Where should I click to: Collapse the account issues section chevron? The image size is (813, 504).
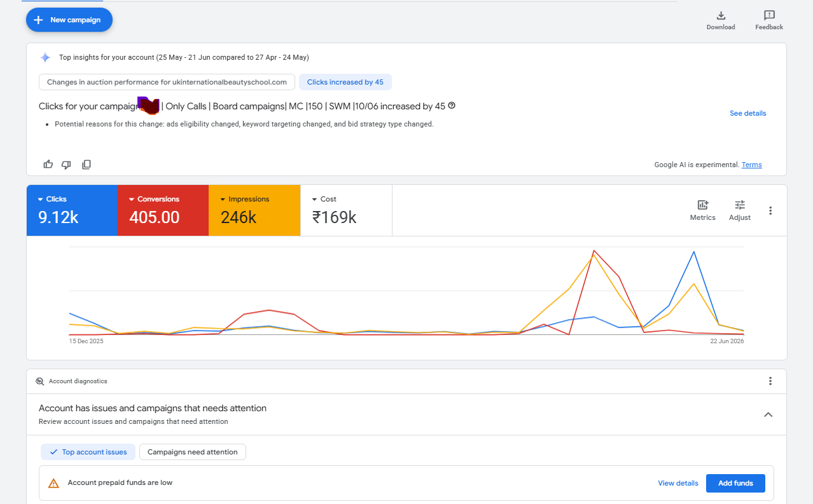pyautogui.click(x=768, y=414)
